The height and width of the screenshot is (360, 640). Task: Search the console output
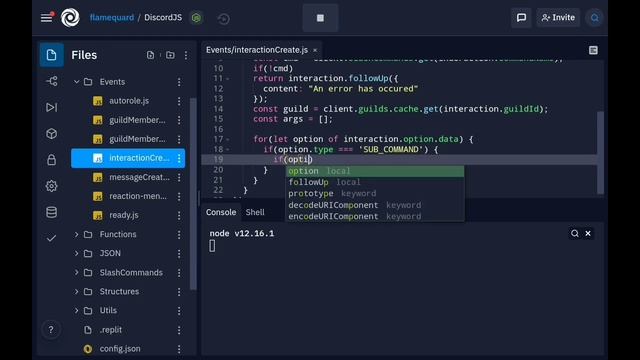(575, 233)
